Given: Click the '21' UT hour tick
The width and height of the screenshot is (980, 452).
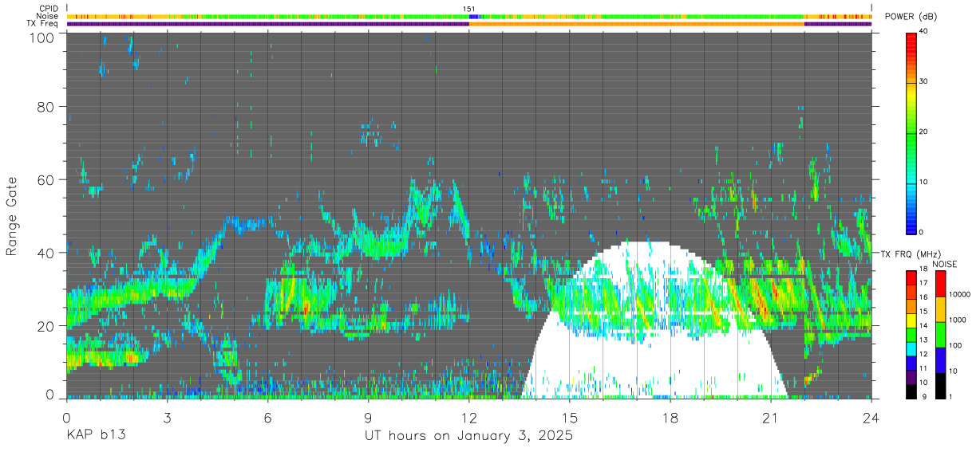Looking at the screenshot, I should coord(771,417).
